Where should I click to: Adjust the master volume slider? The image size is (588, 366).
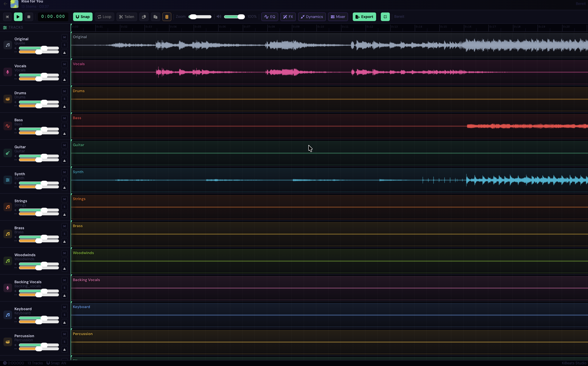point(234,17)
